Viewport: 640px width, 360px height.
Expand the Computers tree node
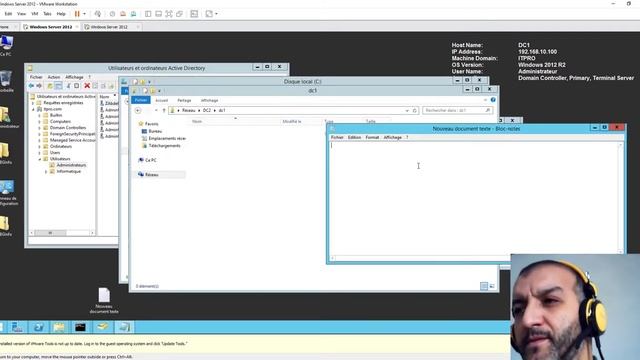click(x=40, y=122)
